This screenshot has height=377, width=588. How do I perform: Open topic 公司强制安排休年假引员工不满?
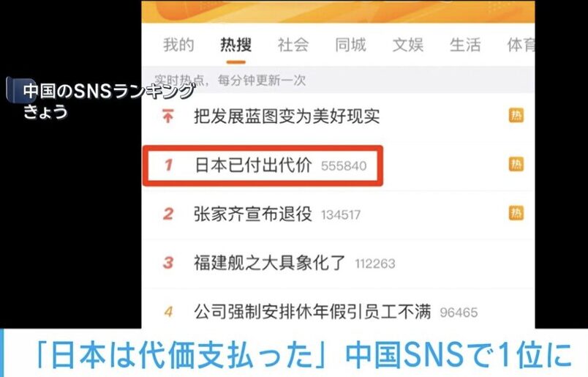(312, 312)
